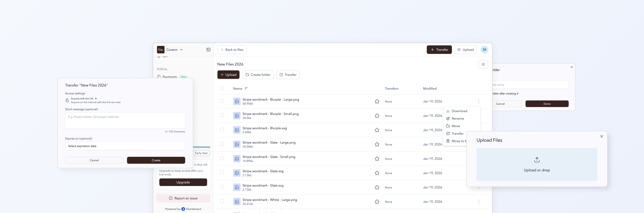Choose Rename from the context menu
The height and width of the screenshot is (213, 644).
[457, 118]
